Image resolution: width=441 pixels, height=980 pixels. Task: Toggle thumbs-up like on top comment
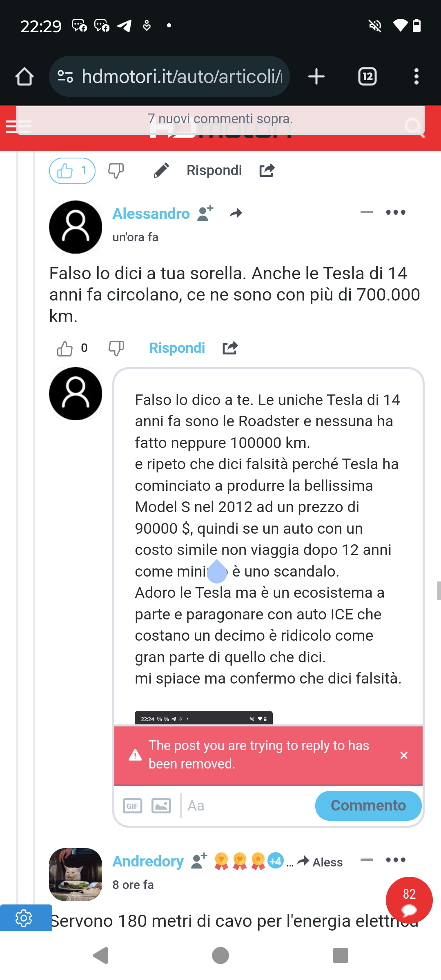pos(72,171)
